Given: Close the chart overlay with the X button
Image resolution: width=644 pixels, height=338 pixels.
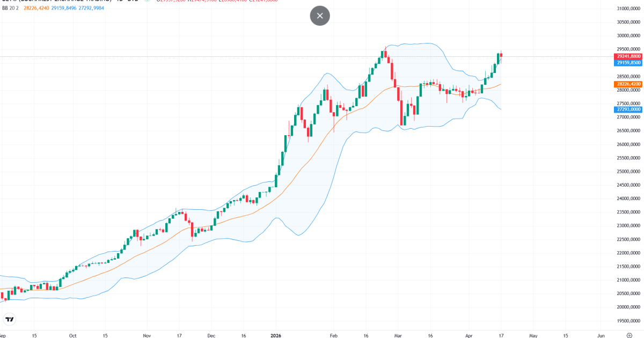Looking at the screenshot, I should click(x=320, y=16).
